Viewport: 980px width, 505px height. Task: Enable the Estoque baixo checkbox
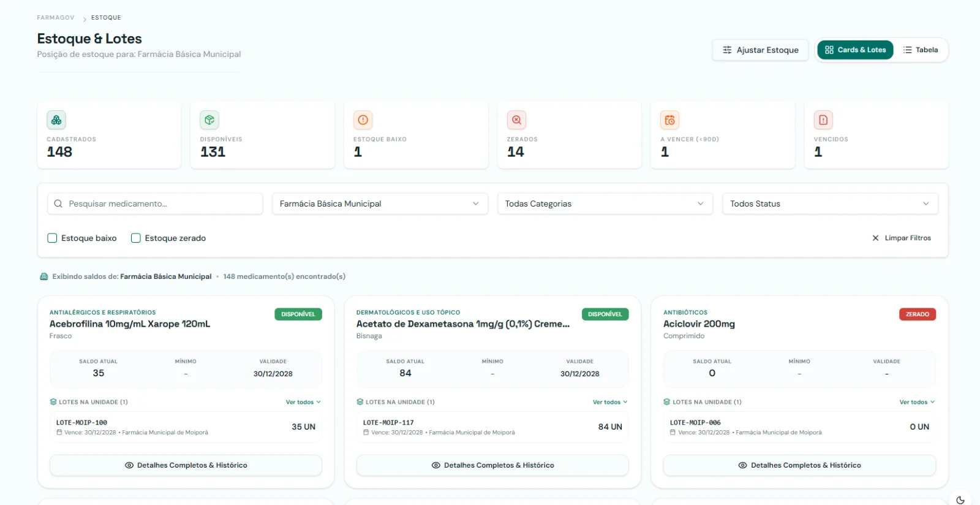point(52,238)
